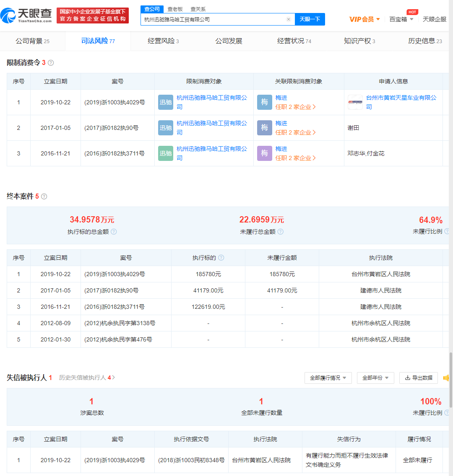Viewport: 453px width, 476px height.
Task: Click help icon beside 失信 未履行比例 100%
Action: 447,413
